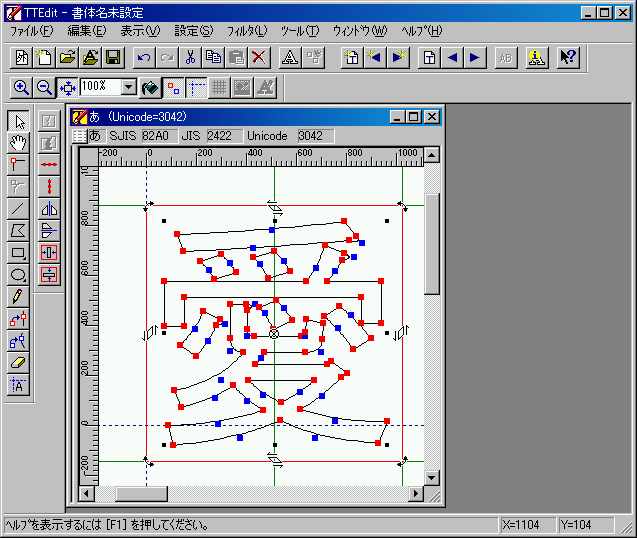Select the rectangle drawing tool
Image resolution: width=637 pixels, height=538 pixels.
point(18,252)
